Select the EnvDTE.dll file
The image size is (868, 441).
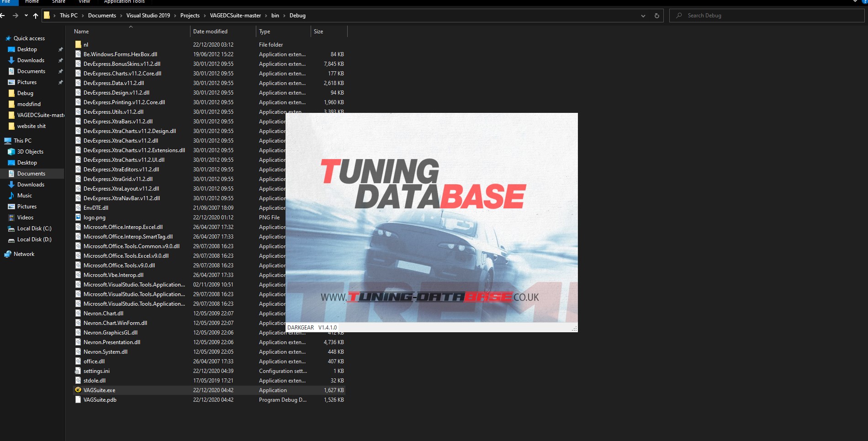[95, 208]
